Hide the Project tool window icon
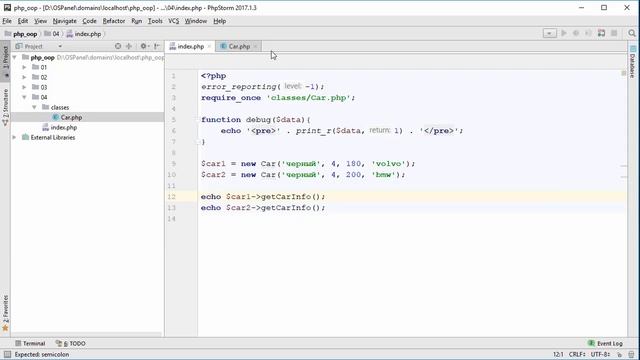The width and height of the screenshot is (640, 360). tap(157, 46)
